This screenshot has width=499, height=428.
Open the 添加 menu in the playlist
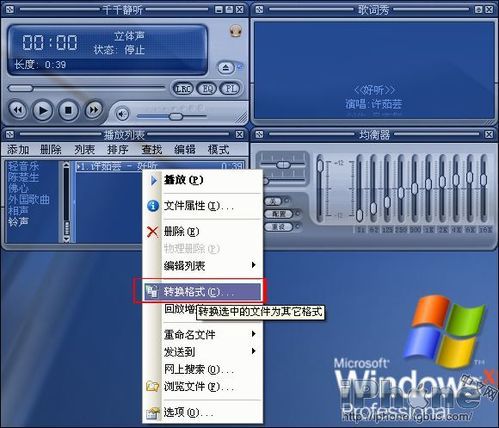(x=18, y=150)
